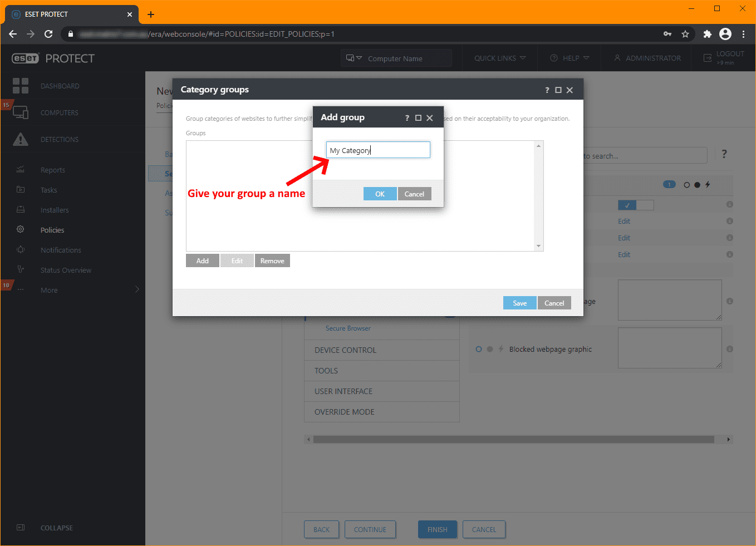Viewport: 756px width, 546px height.
Task: Open browser extensions puzzle icon
Action: tap(708, 34)
